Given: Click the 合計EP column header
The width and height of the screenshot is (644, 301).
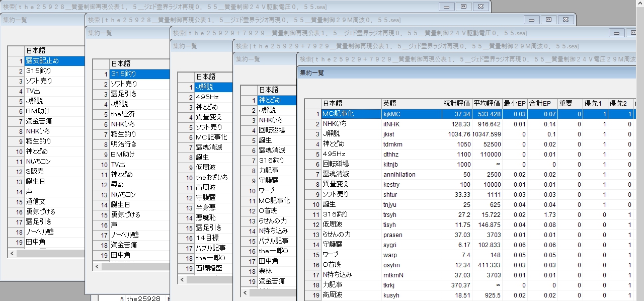Looking at the screenshot, I should click(x=542, y=104).
